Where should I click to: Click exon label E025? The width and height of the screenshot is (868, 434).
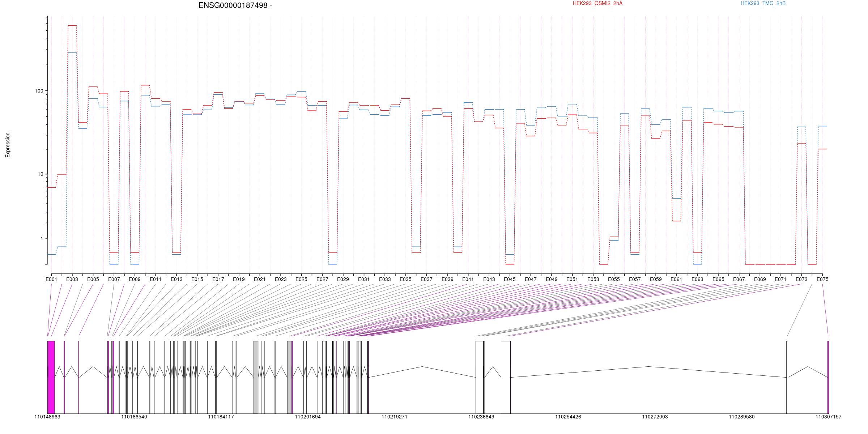(301, 279)
